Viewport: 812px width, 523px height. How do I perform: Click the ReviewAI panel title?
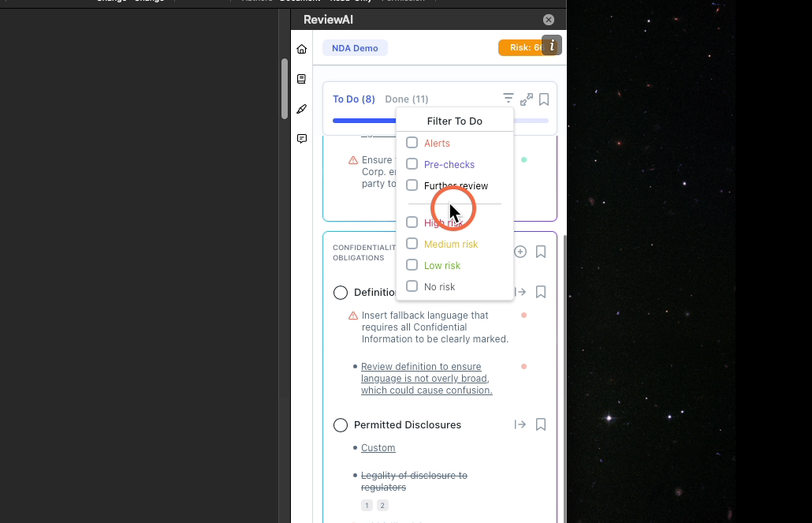point(328,20)
